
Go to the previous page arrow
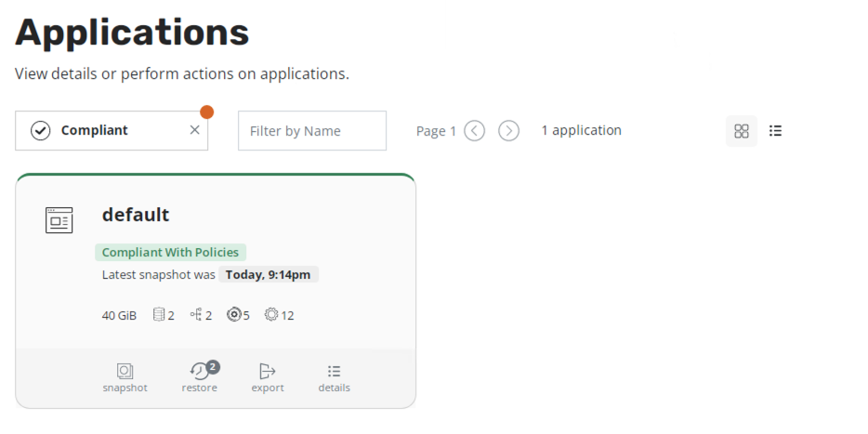click(474, 131)
